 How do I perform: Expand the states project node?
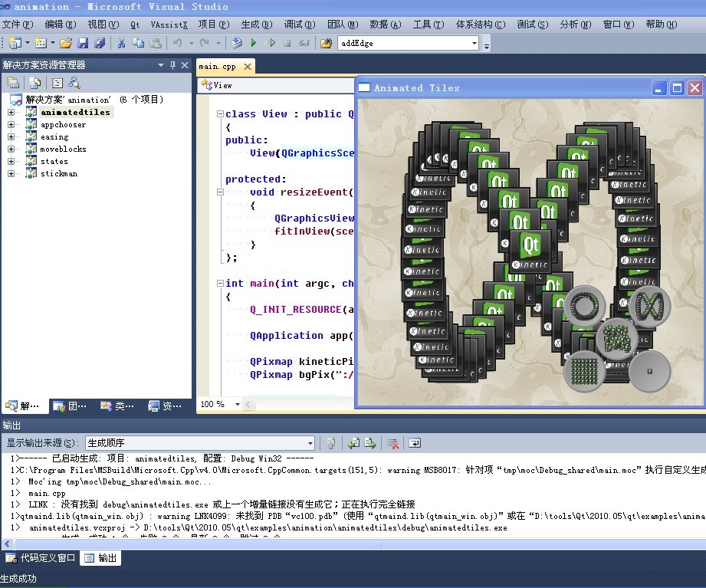[x=11, y=161]
